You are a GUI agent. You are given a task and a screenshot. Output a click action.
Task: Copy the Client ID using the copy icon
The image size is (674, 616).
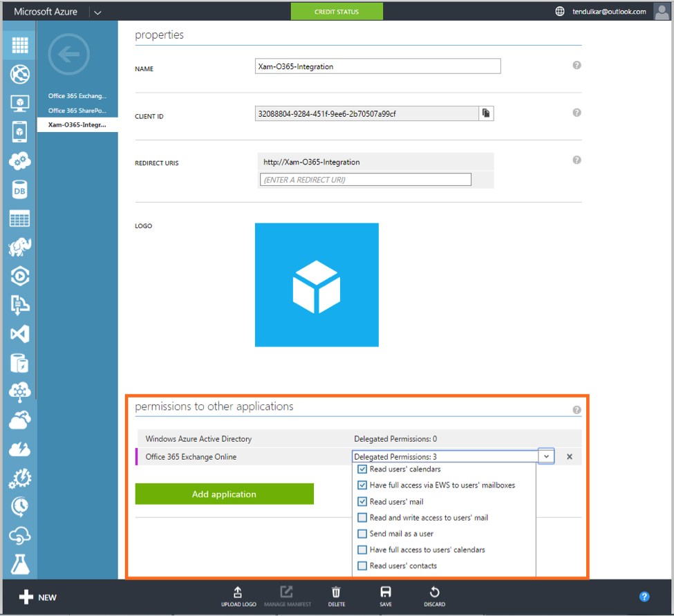tap(486, 113)
